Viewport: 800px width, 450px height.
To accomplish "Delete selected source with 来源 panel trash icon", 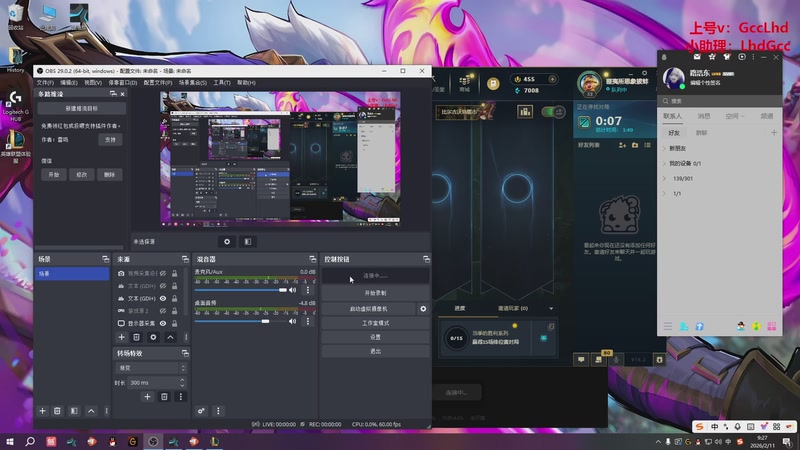I will [136, 337].
